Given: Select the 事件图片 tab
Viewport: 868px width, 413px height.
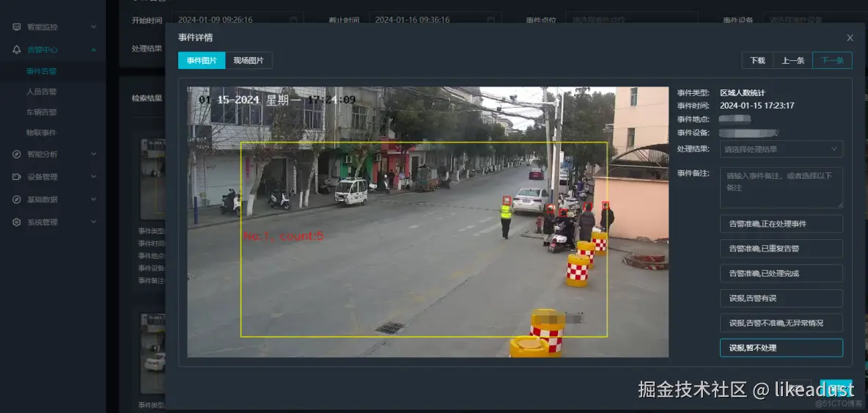Looking at the screenshot, I should 202,60.
